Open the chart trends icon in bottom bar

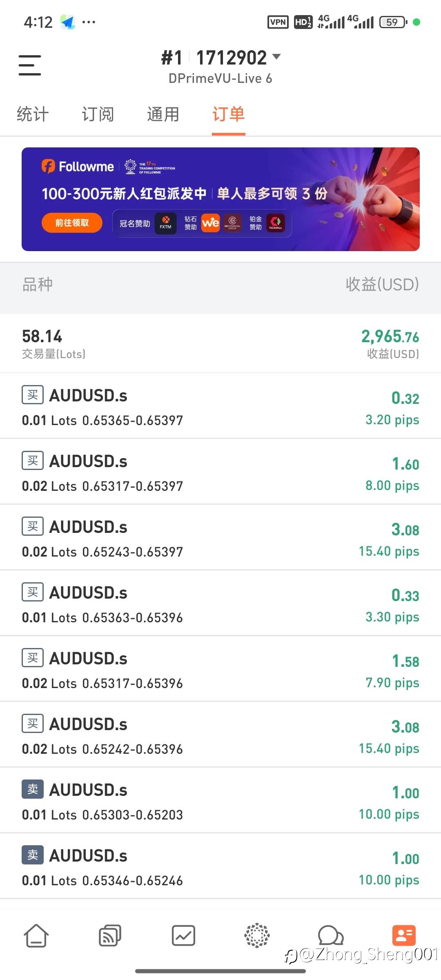point(183,935)
